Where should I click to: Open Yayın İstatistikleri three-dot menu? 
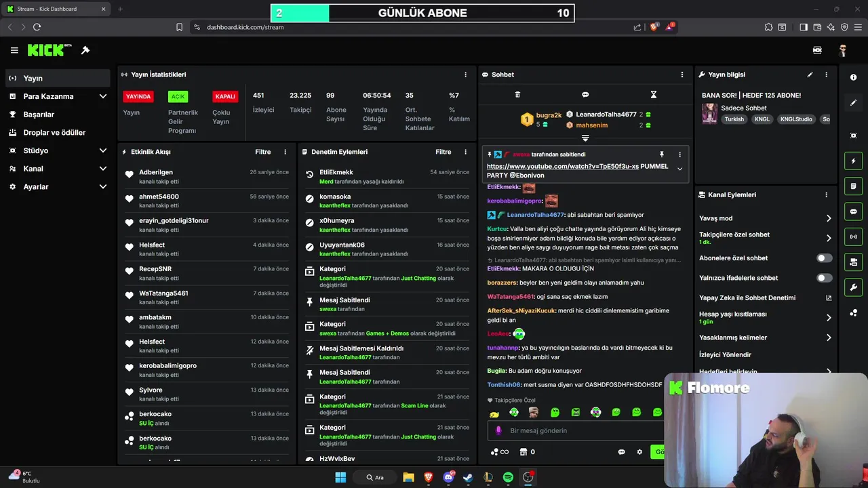click(465, 75)
